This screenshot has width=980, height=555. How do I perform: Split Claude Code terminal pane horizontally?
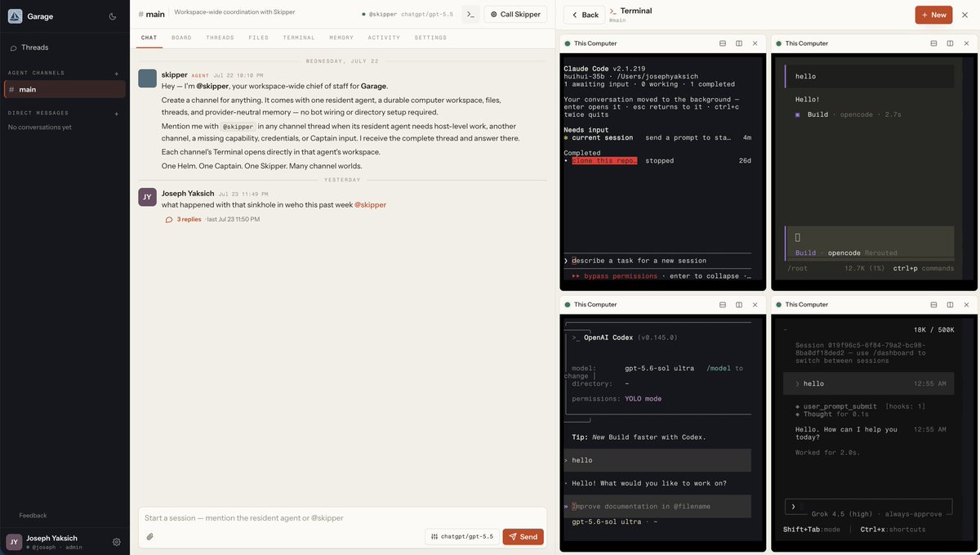pyautogui.click(x=723, y=43)
